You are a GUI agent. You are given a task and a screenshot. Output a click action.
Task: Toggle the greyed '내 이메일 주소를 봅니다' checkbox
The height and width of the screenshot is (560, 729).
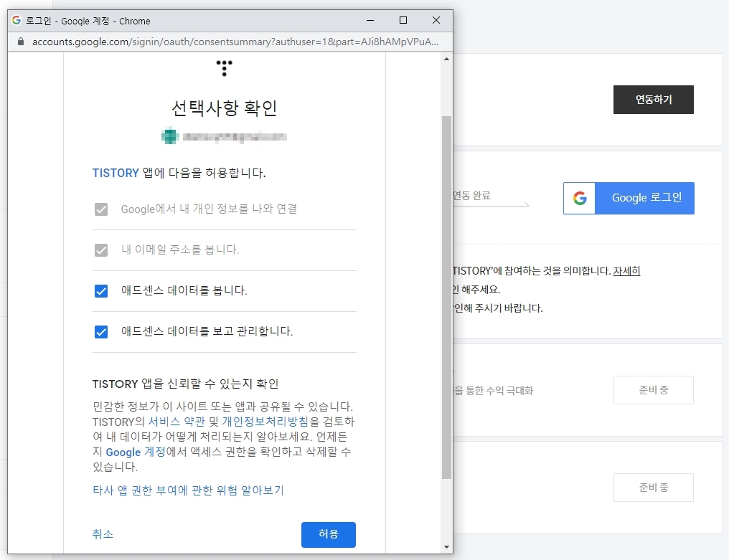click(x=101, y=250)
